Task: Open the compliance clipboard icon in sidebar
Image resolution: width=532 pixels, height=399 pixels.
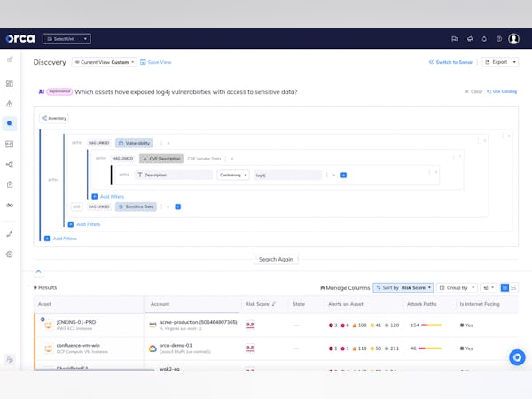Action: (x=10, y=184)
